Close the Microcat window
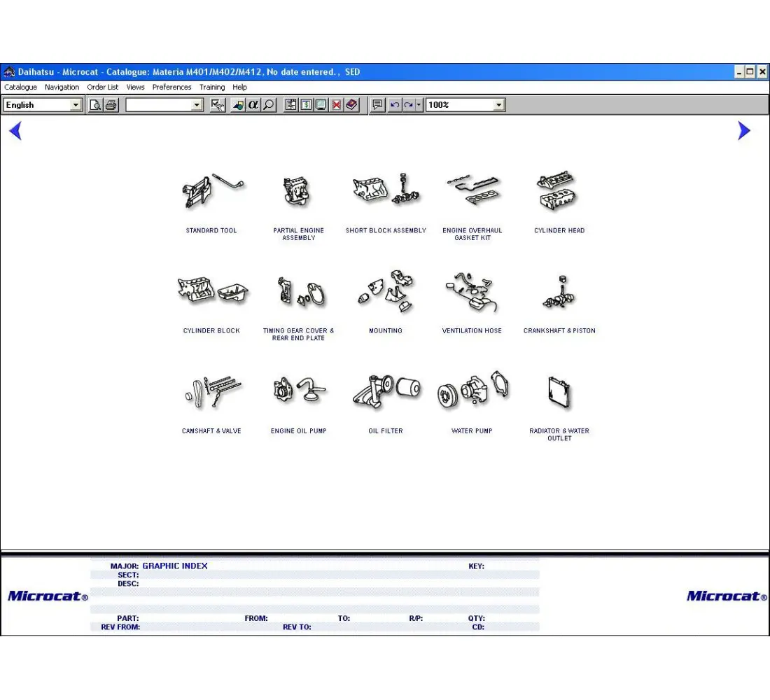 tap(762, 72)
